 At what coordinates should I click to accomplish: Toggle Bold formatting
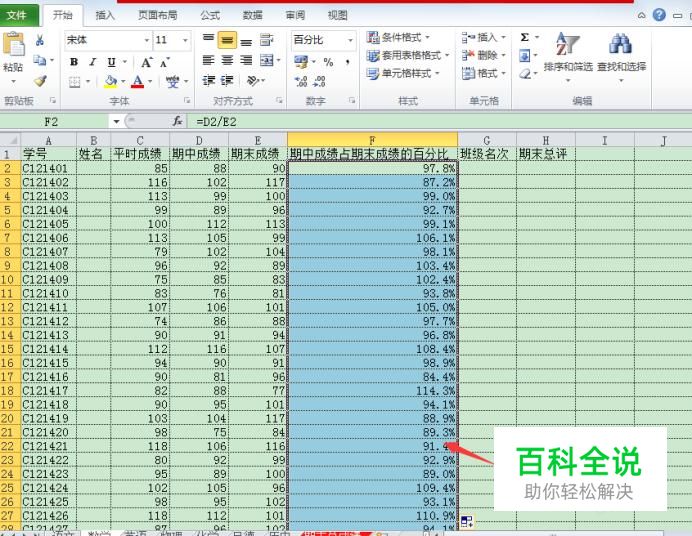coord(74,62)
